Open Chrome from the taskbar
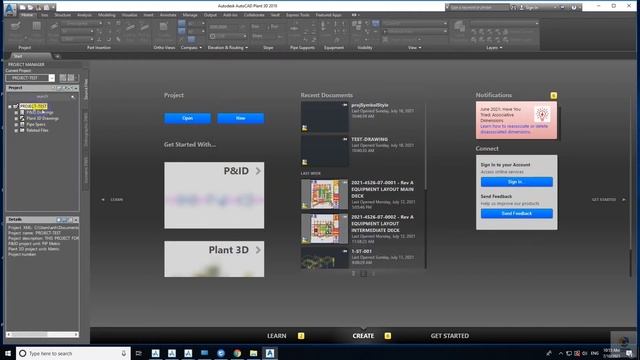This screenshot has height=360, width=640. click(x=237, y=353)
